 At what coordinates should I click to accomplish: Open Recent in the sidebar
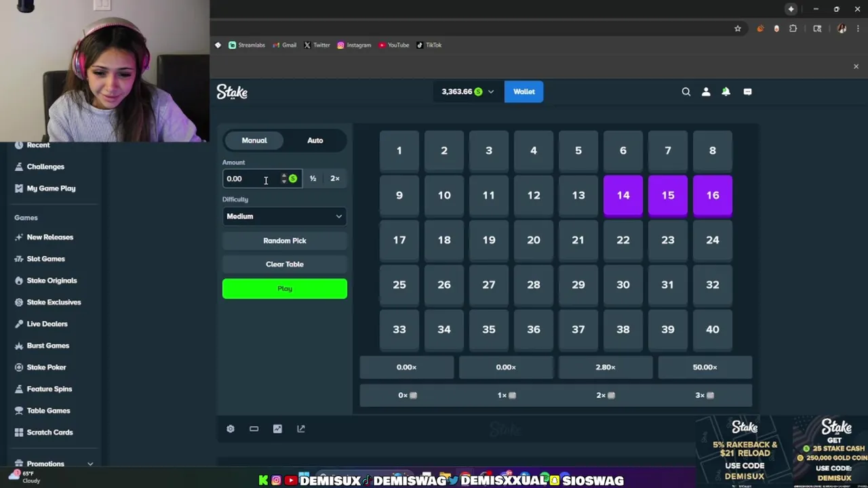[x=39, y=145]
